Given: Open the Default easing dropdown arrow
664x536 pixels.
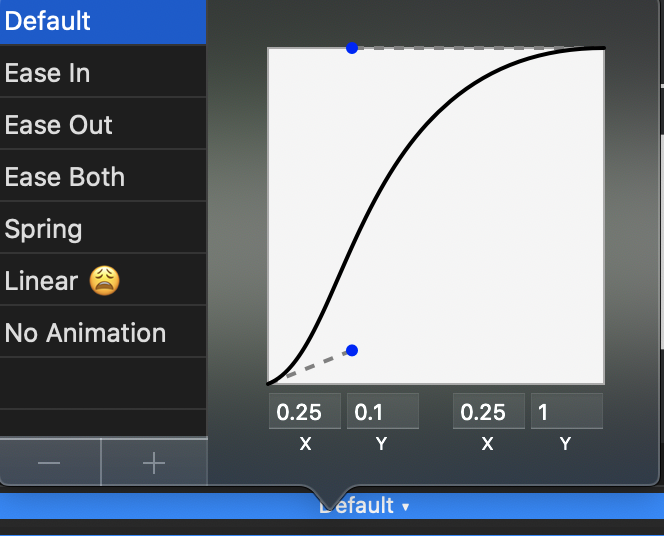Looking at the screenshot, I should click(406, 507).
